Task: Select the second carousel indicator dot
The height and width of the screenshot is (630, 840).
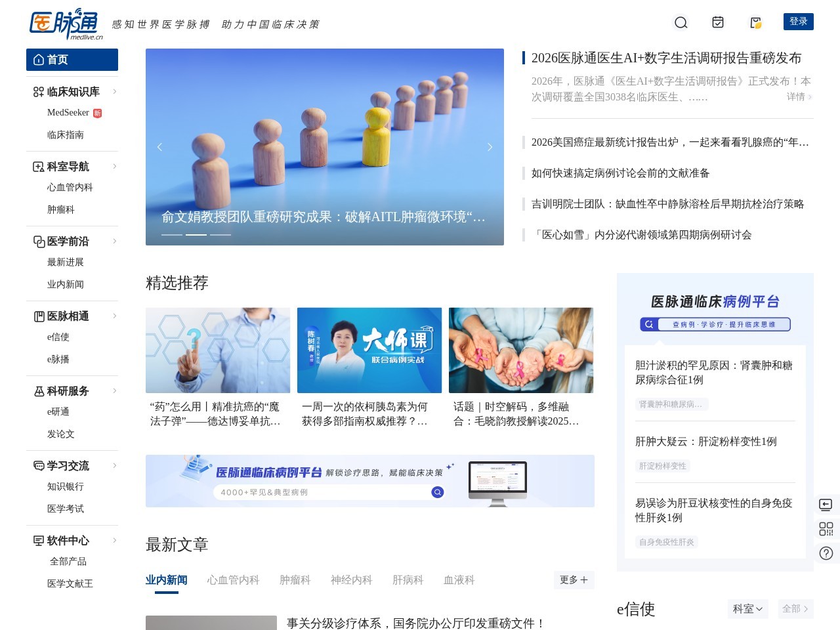Action: 195,234
